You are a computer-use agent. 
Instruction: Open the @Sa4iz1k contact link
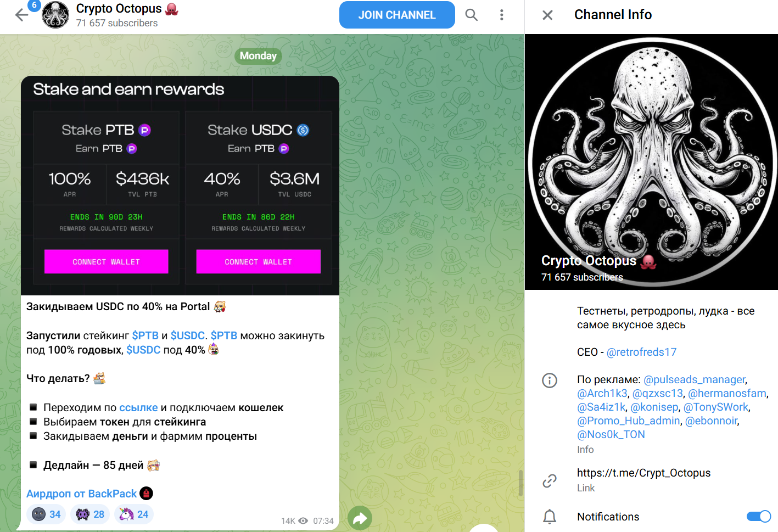coord(601,407)
